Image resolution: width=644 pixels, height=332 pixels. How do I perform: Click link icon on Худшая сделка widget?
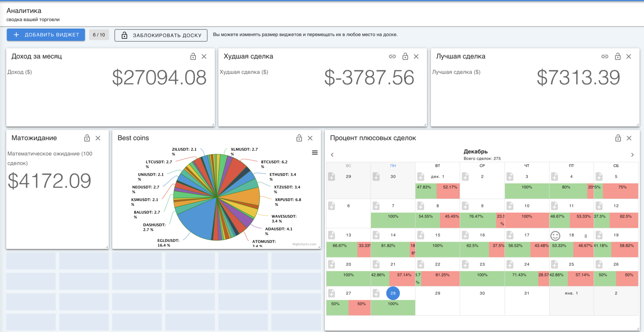pos(392,56)
